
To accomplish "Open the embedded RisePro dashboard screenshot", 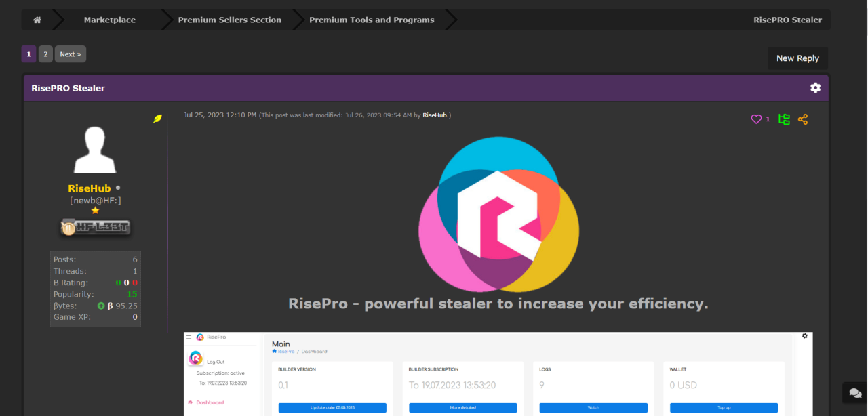I will click(498, 374).
